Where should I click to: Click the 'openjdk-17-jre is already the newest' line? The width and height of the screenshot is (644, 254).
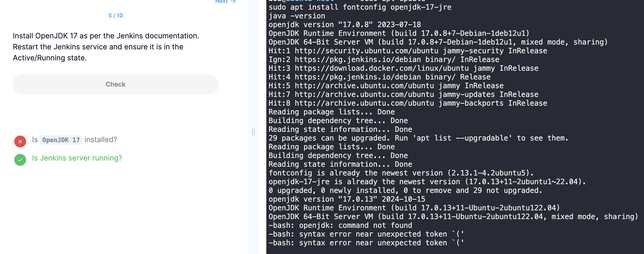[x=427, y=182]
